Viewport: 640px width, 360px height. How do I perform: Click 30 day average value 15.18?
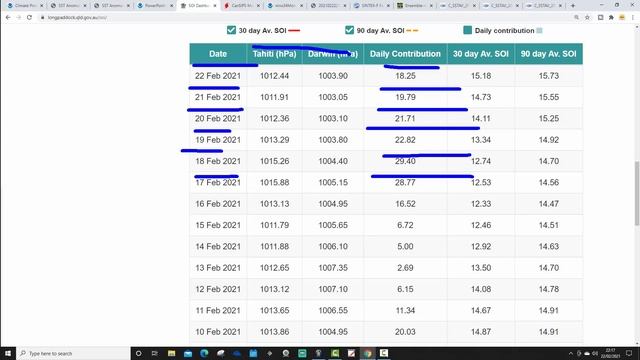(x=481, y=76)
